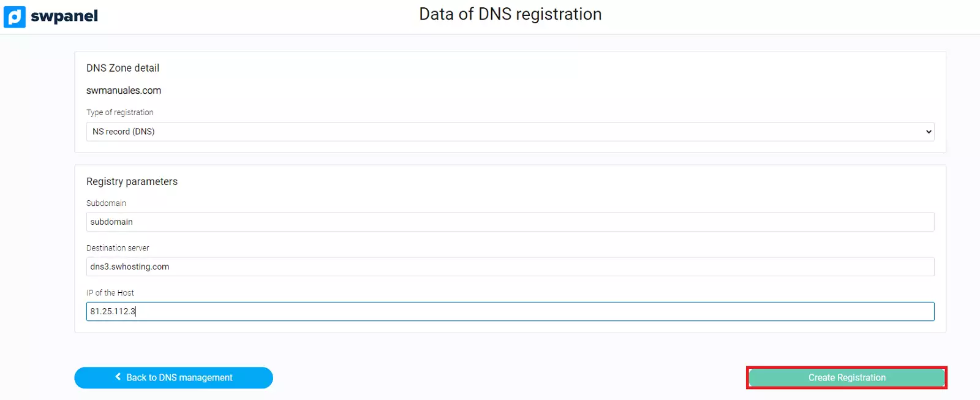Click the swmanuales.com domain name
Viewport: 980px width, 400px height.
(x=124, y=91)
